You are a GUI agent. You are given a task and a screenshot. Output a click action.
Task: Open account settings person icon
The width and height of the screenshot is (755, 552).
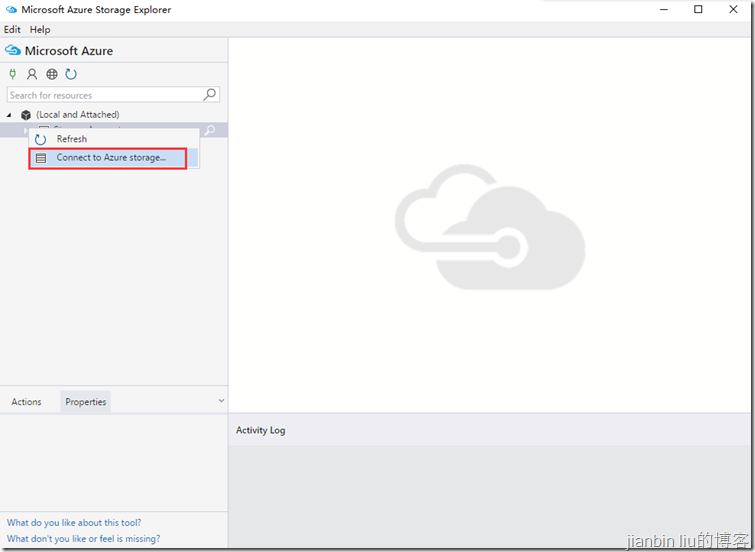click(32, 74)
